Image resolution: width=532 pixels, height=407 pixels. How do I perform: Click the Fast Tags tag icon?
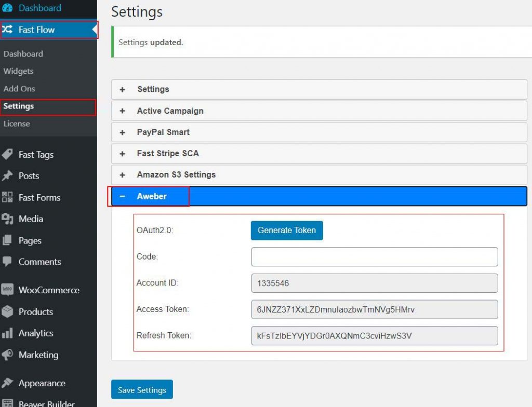tap(7, 154)
